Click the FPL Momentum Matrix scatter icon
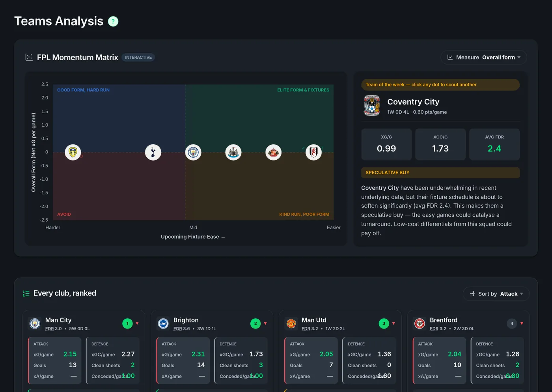Viewport: 552px width, 392px height. [x=29, y=57]
